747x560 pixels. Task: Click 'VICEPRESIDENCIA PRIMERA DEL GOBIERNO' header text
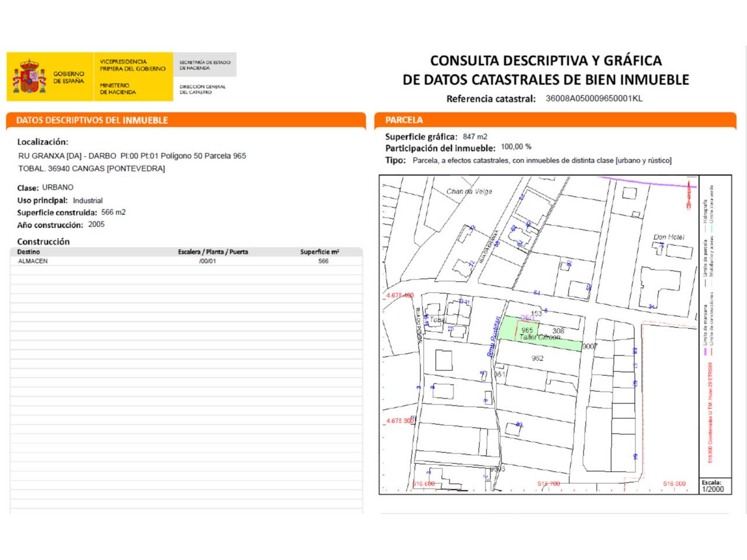coord(132,65)
